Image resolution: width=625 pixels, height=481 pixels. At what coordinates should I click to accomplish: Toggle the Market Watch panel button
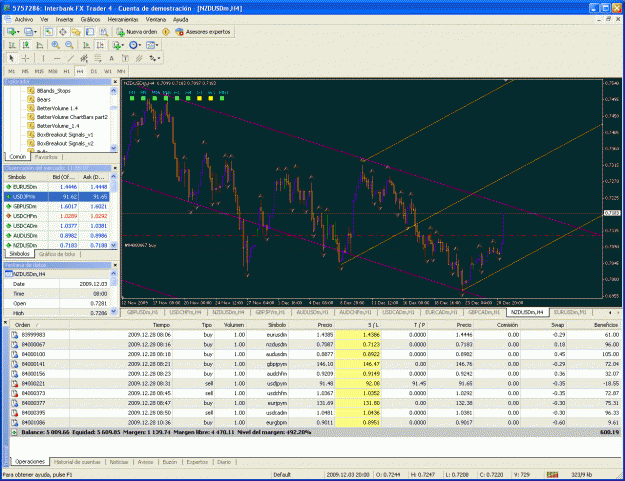tap(49, 31)
